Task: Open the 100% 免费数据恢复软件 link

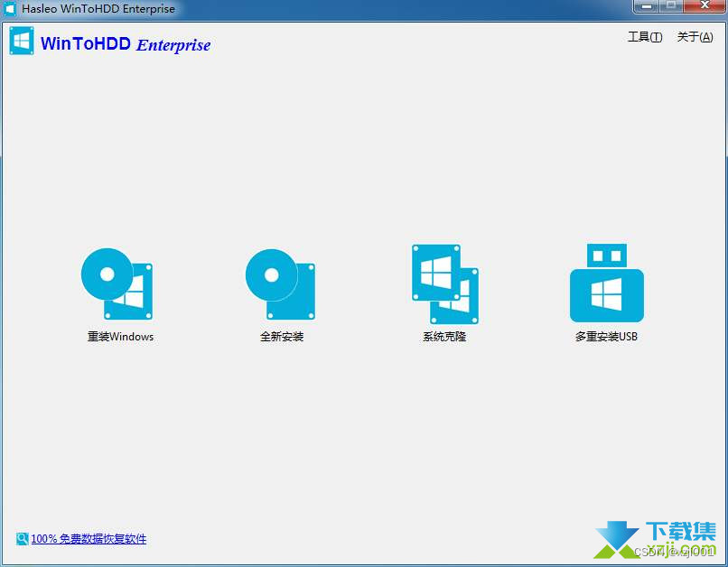Action: 89,539
